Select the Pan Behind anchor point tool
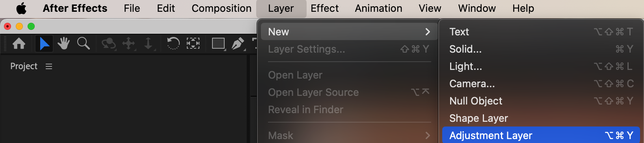This screenshot has height=143, width=644. tap(193, 43)
